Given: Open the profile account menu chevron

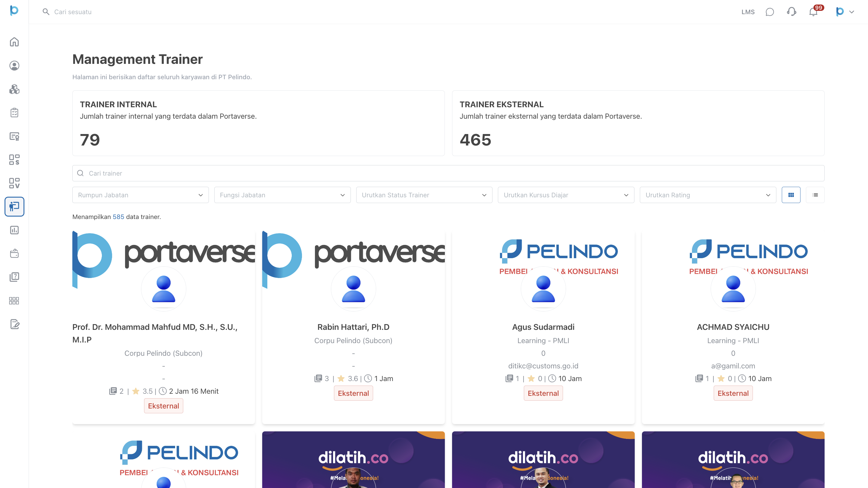Looking at the screenshot, I should [851, 12].
